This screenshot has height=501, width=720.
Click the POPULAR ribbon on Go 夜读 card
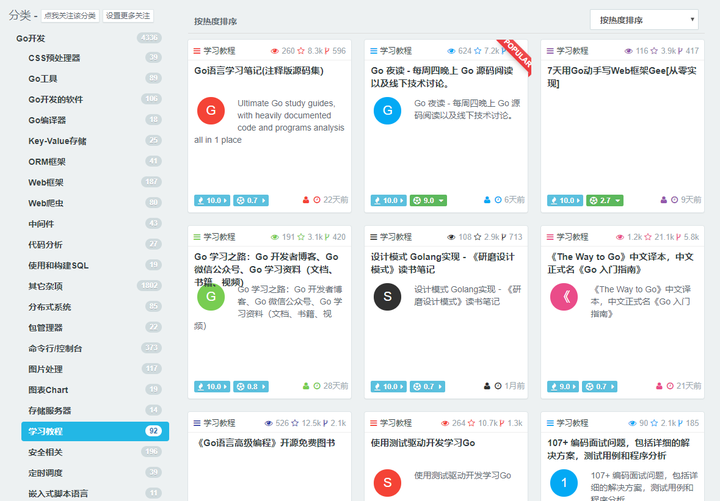(517, 55)
